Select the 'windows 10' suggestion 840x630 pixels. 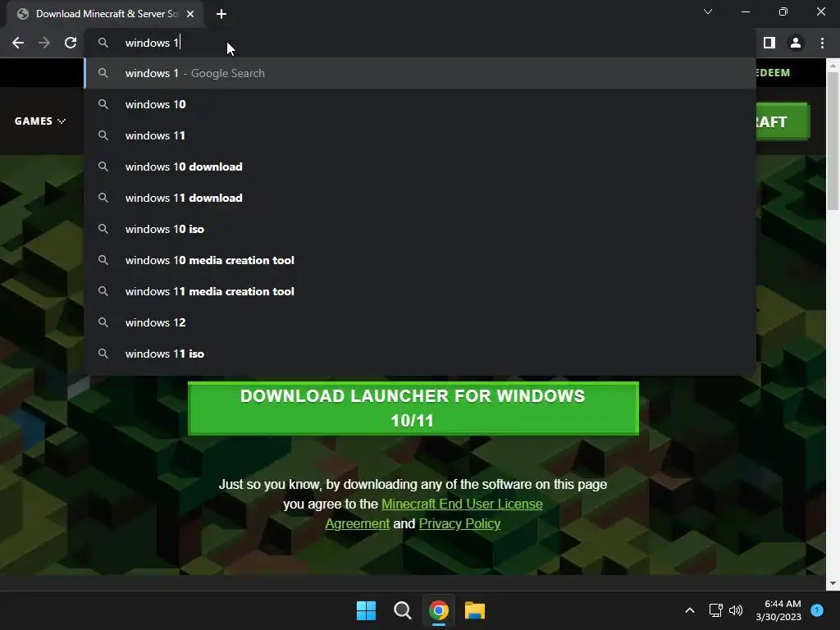pos(421,104)
